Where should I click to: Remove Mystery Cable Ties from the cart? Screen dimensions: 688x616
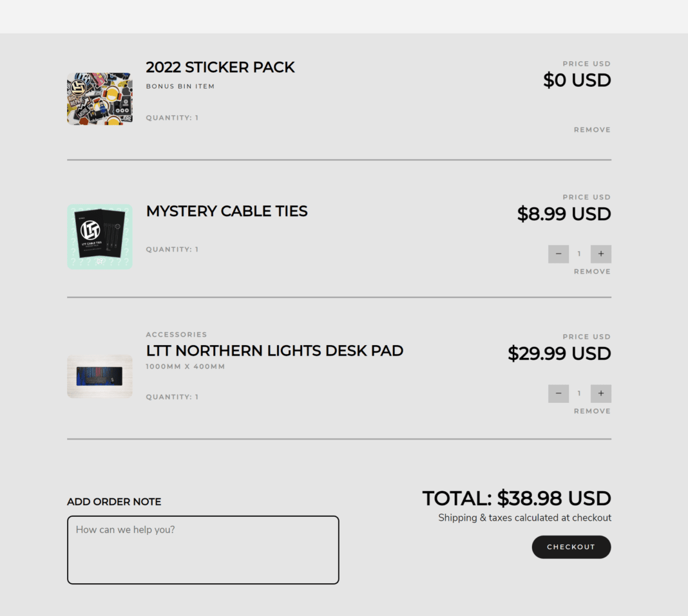[x=592, y=272]
